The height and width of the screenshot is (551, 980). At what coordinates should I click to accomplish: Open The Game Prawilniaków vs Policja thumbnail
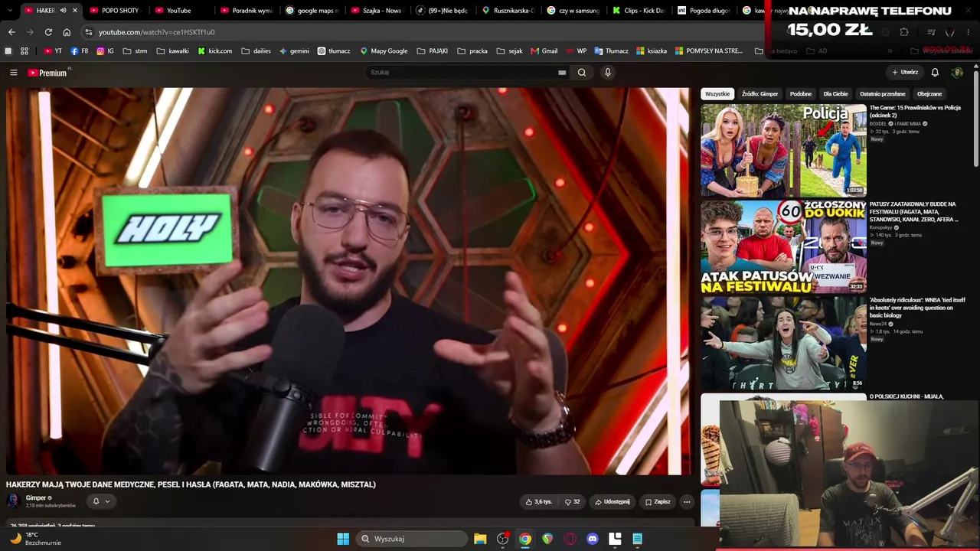[x=783, y=151]
